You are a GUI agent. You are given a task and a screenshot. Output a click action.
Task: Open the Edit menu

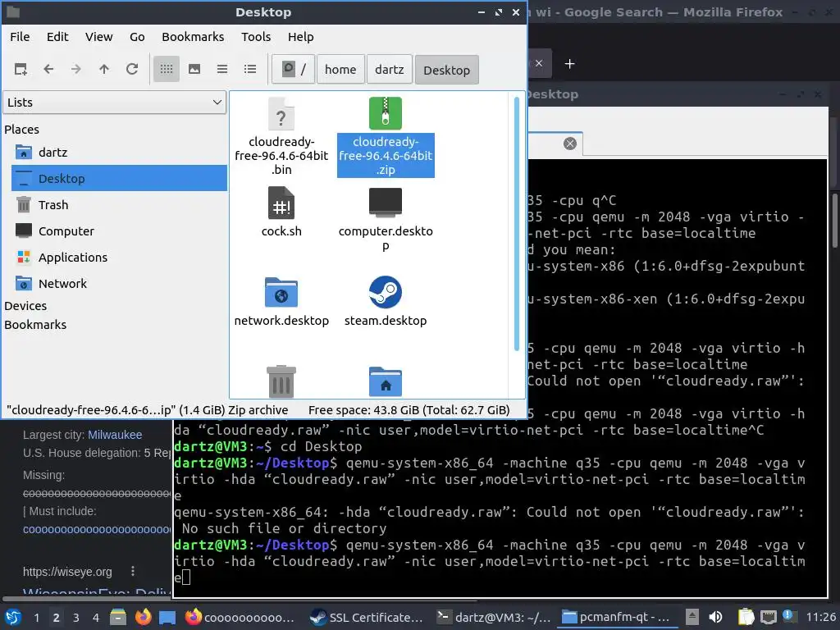(57, 37)
